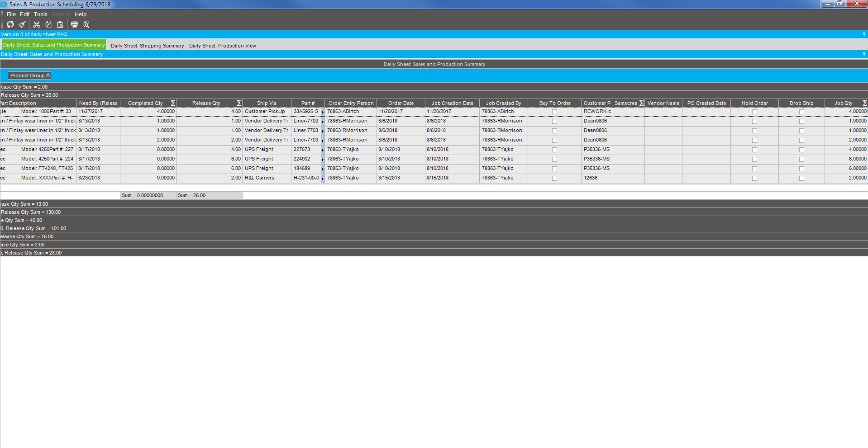Open the Tools menu
This screenshot has height=448, width=868.
tap(41, 14)
